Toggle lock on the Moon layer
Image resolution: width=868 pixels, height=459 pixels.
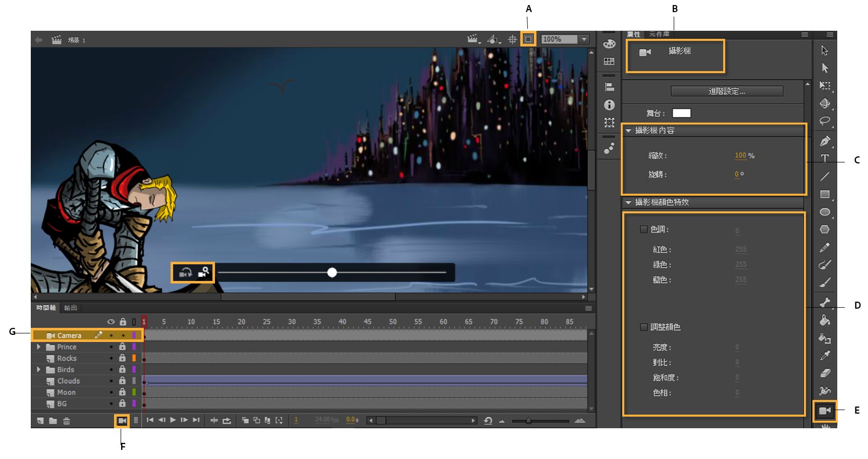(122, 392)
